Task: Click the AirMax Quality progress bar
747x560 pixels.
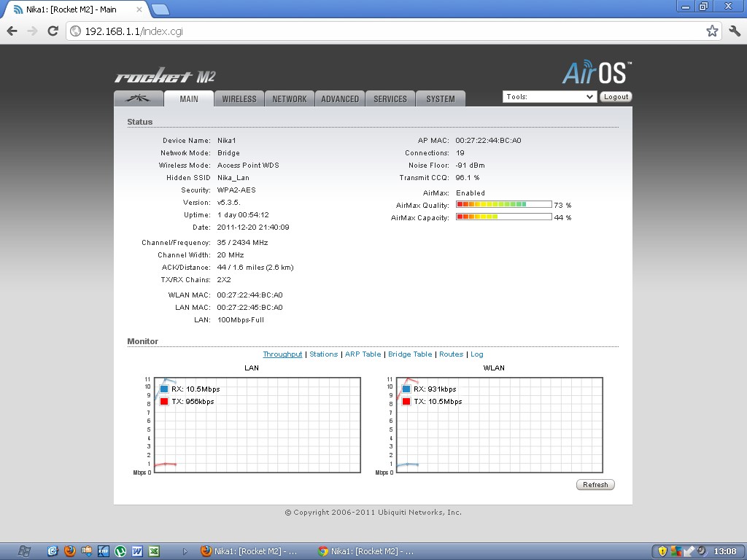Action: coord(503,204)
